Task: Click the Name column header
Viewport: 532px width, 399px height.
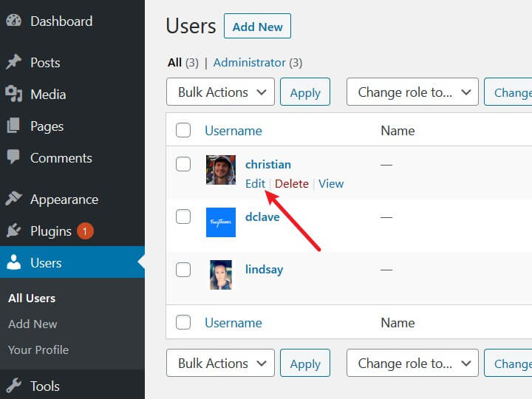Action: [x=398, y=131]
